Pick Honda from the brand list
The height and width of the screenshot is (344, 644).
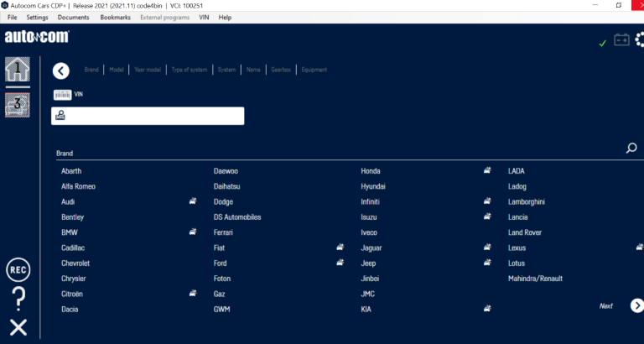click(x=371, y=171)
